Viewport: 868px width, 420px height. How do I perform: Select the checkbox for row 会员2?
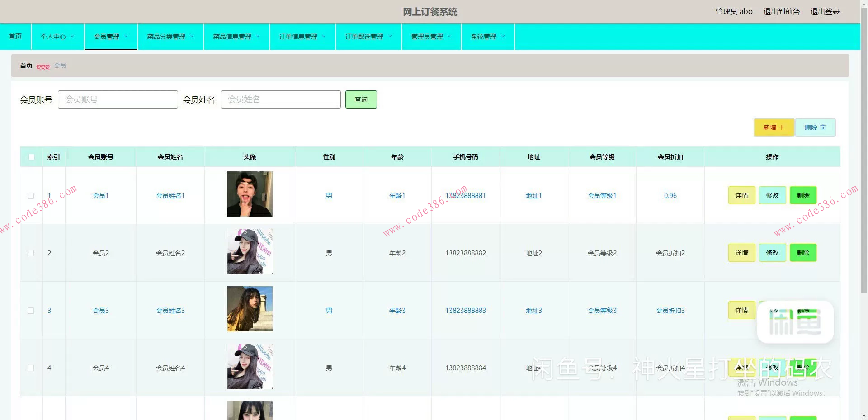[x=31, y=253]
